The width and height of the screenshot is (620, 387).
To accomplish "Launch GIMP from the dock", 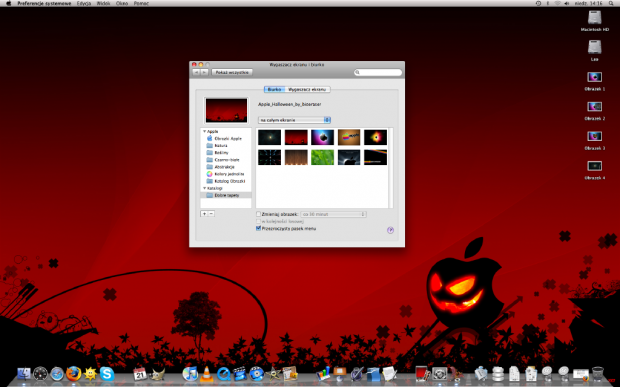I will (157, 374).
